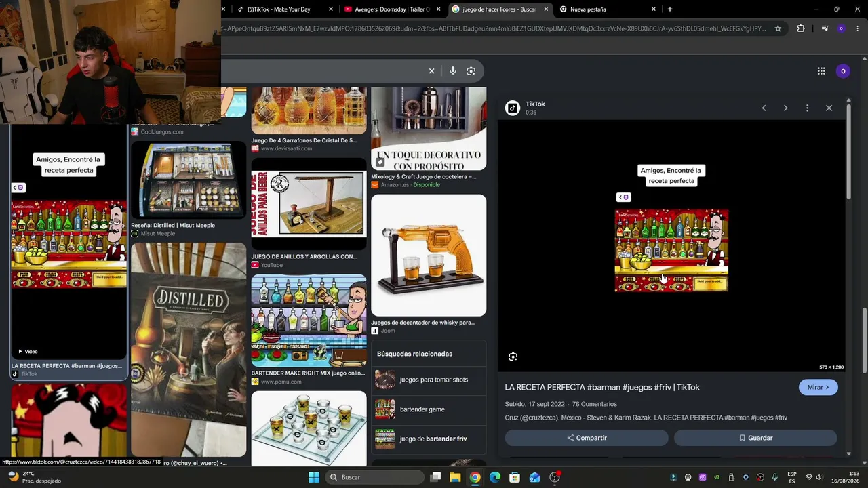This screenshot has width=868, height=488.
Task: Select the juego de hacer licores tab
Action: 499,9
